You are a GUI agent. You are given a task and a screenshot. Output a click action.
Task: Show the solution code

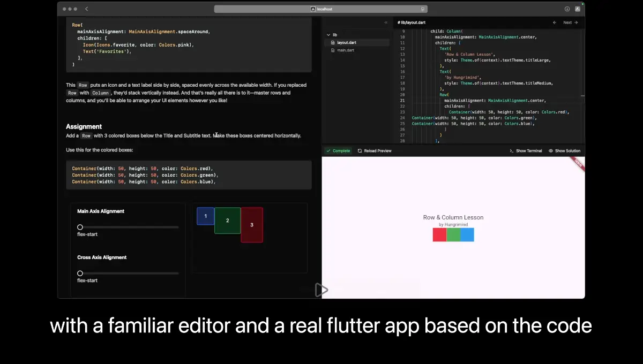(x=564, y=151)
